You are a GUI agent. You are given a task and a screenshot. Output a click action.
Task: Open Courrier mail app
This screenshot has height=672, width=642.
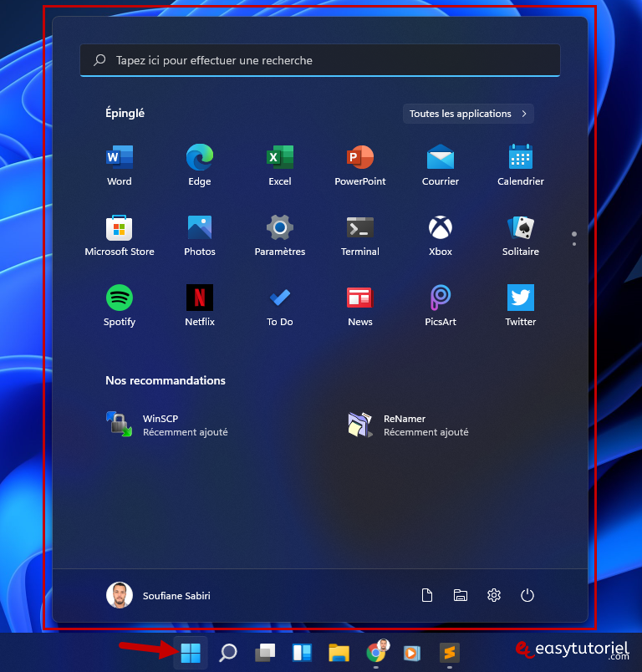[441, 165]
